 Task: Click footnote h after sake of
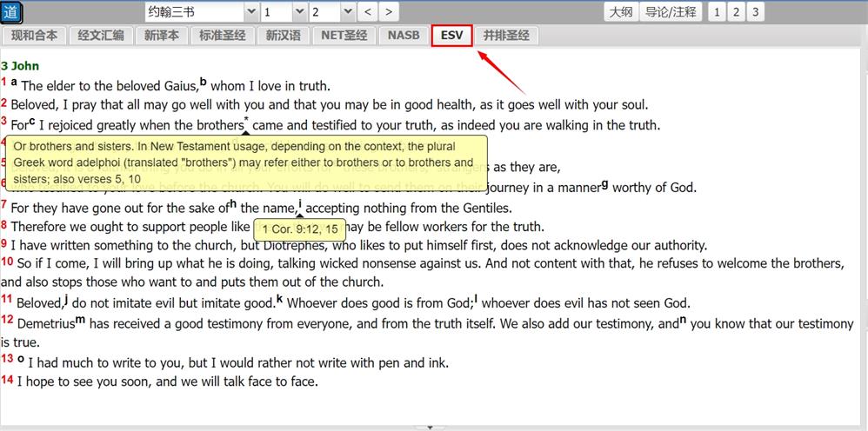(x=233, y=205)
